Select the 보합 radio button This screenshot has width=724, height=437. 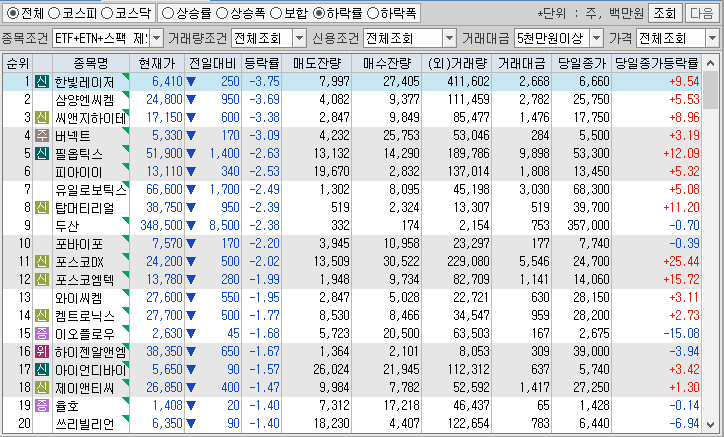(x=276, y=13)
